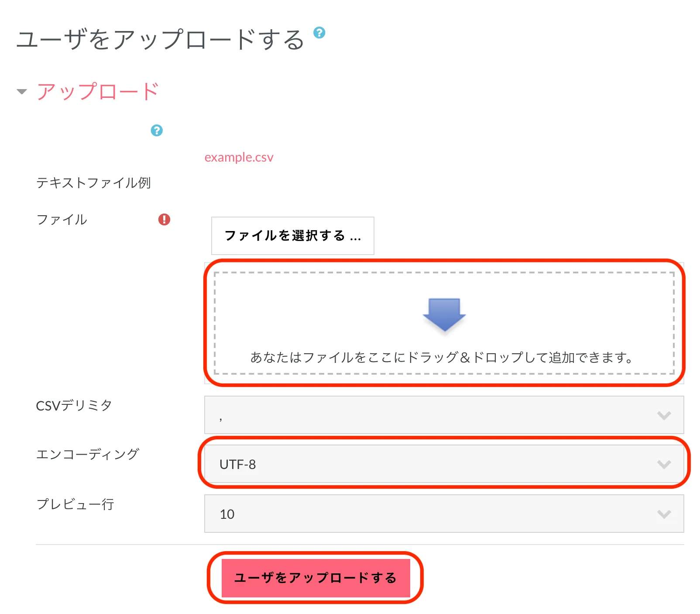Click the CSVデリミタ field label
This screenshot has height=614, width=700.
(x=74, y=406)
